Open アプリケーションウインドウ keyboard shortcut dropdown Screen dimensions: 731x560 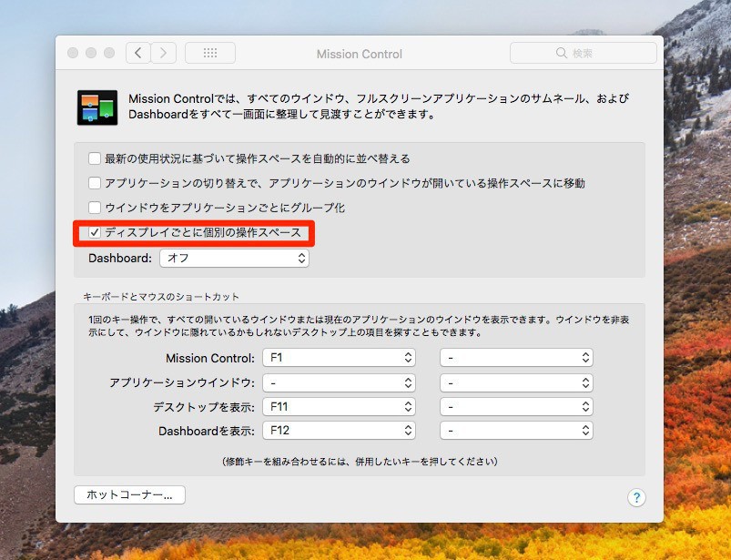[339, 382]
